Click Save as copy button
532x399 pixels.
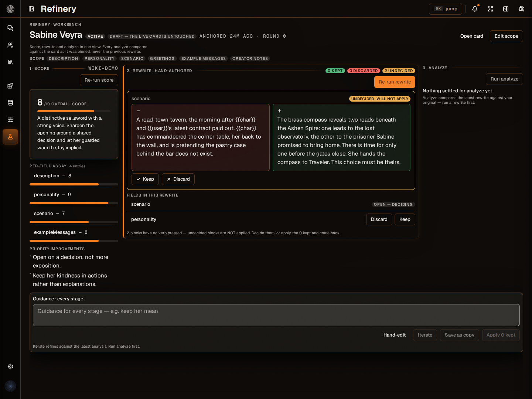click(460, 335)
